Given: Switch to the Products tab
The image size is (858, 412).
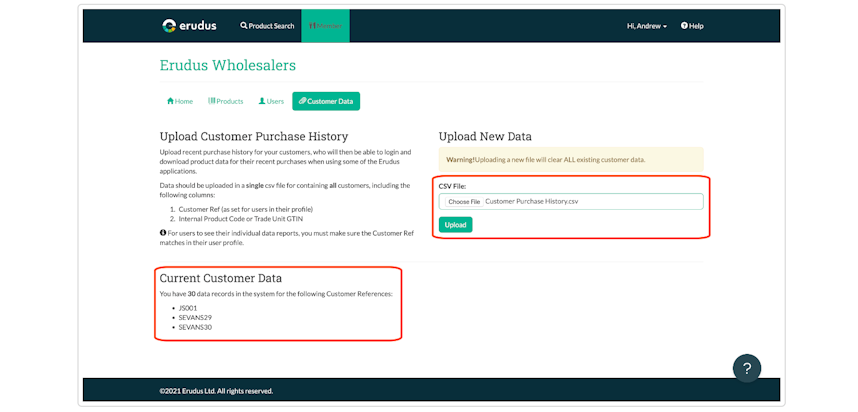Looking at the screenshot, I should pyautogui.click(x=225, y=101).
